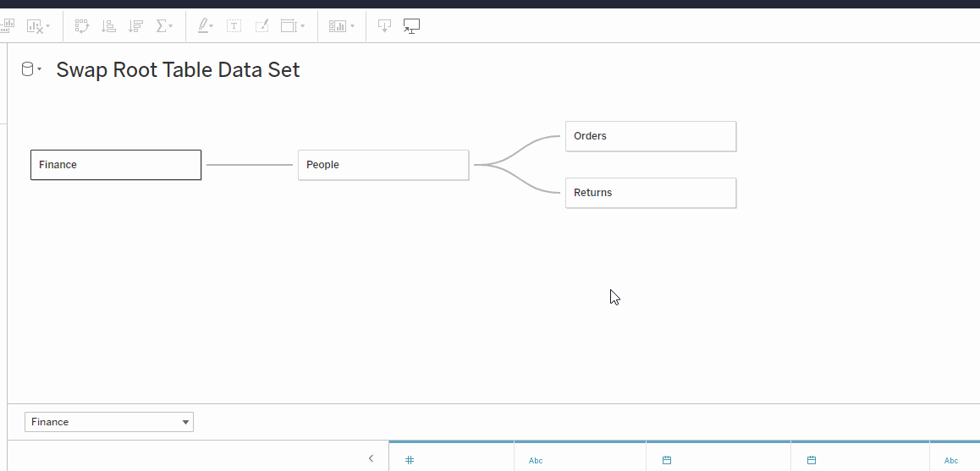Click the Swap Root Table Data Set title

pyautogui.click(x=178, y=69)
